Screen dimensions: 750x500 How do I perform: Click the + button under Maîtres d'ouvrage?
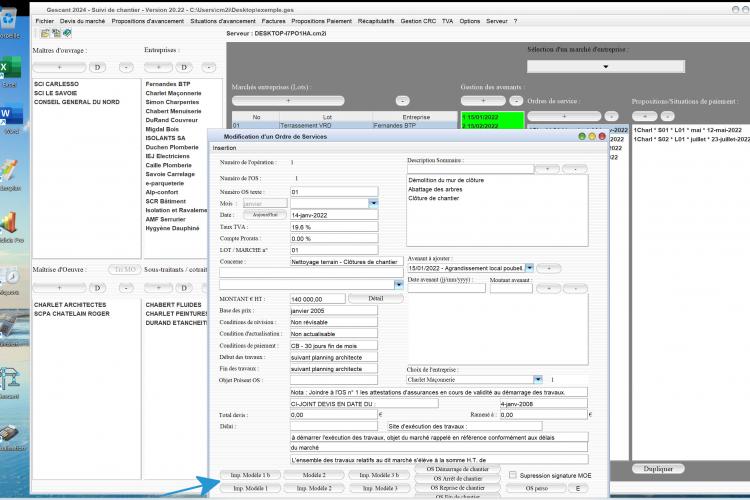click(x=59, y=67)
